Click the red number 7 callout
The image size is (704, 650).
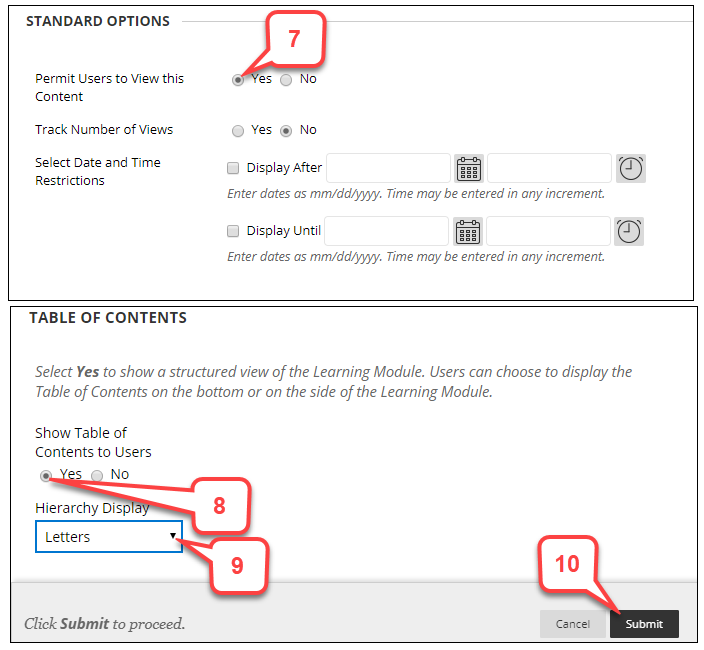coord(293,39)
